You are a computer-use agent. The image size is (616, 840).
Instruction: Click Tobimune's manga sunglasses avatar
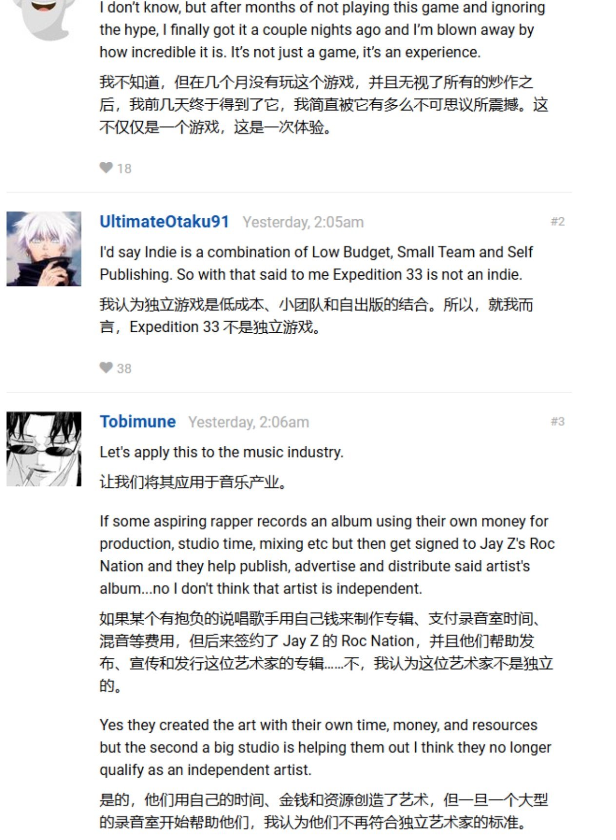tap(44, 449)
